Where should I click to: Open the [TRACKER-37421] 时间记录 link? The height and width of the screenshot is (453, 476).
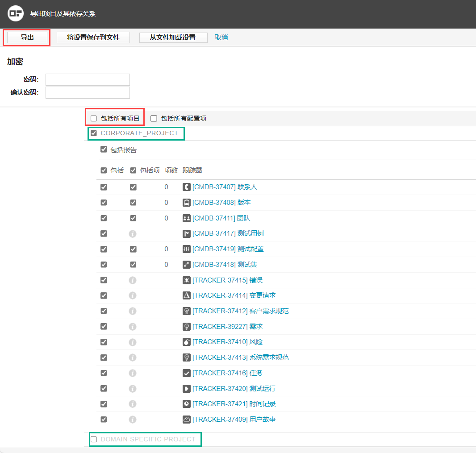(x=234, y=404)
